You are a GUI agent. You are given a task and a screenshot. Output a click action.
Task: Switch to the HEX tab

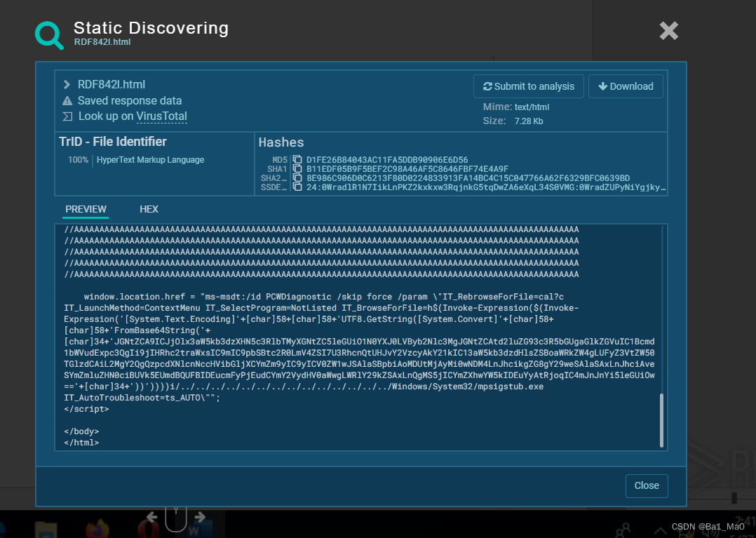click(149, 209)
